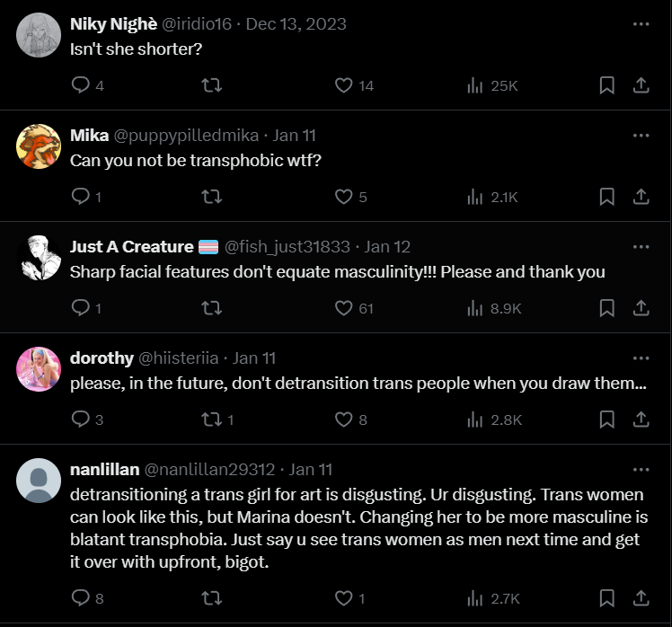Reply to Niky Nighè's tweet
Image resolution: width=672 pixels, height=627 pixels.
coord(81,85)
